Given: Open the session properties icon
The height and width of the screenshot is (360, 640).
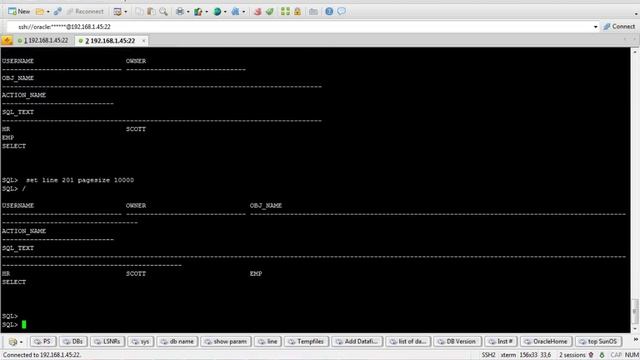Looking at the screenshot, I should click(x=118, y=11).
